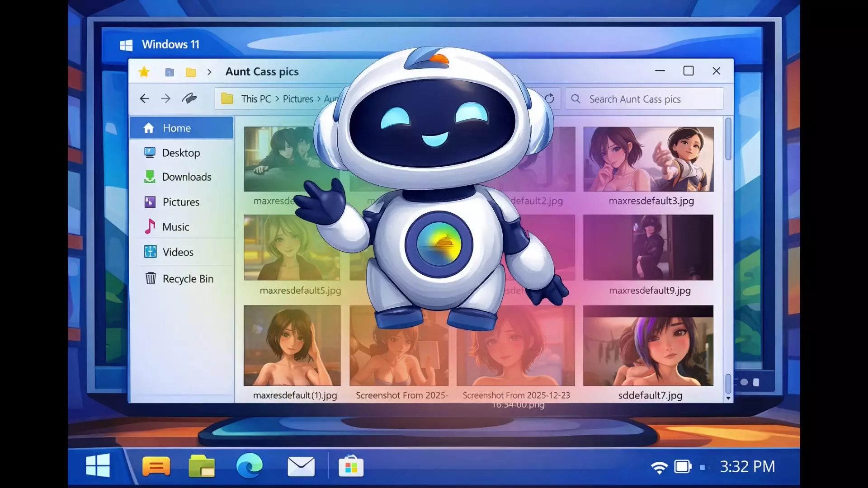Click the back arrow navigation button

144,99
